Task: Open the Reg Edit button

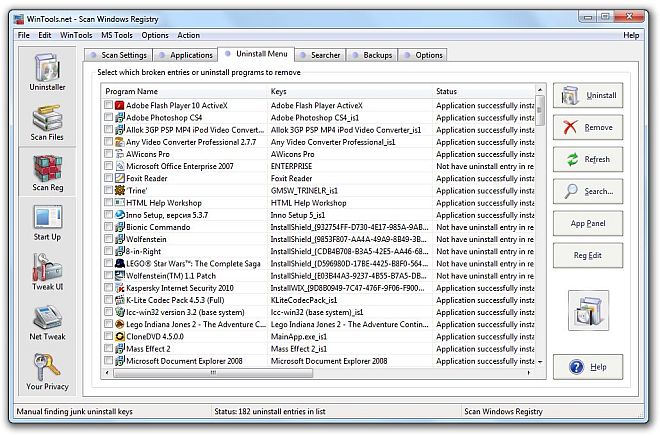Action: pyautogui.click(x=588, y=255)
